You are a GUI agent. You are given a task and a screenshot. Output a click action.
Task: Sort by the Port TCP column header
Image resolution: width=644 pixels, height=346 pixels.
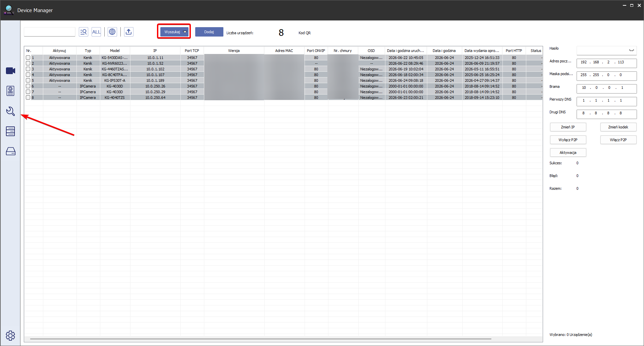click(x=192, y=51)
